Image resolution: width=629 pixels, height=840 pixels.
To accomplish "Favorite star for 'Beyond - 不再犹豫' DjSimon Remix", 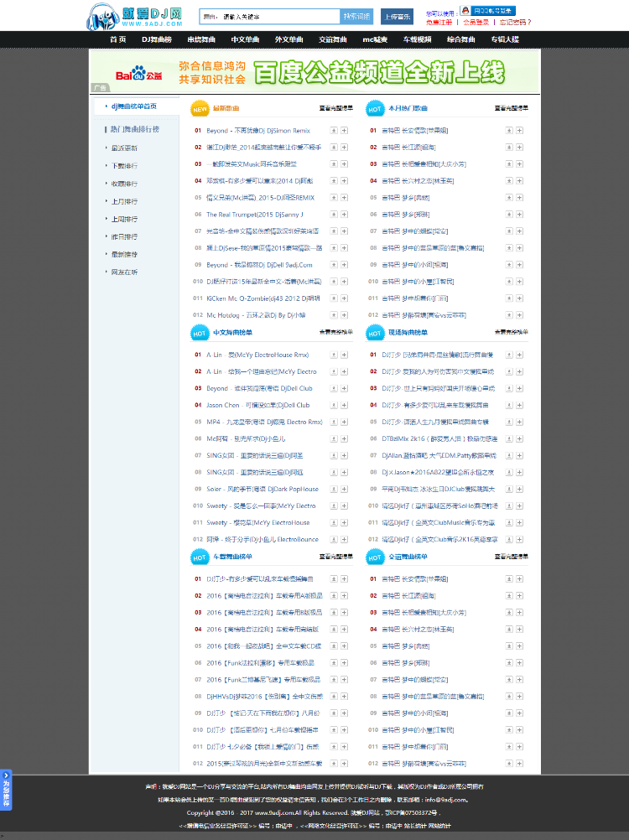I will tap(334, 131).
